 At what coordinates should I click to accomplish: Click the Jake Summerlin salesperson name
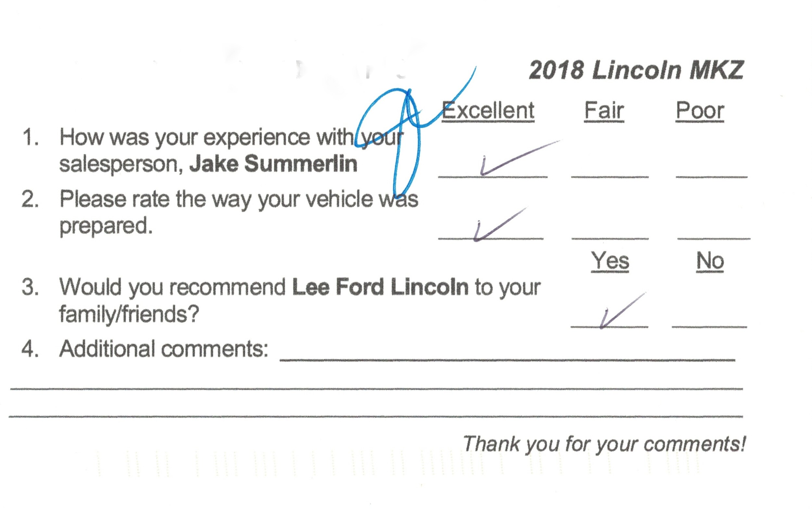click(x=273, y=164)
